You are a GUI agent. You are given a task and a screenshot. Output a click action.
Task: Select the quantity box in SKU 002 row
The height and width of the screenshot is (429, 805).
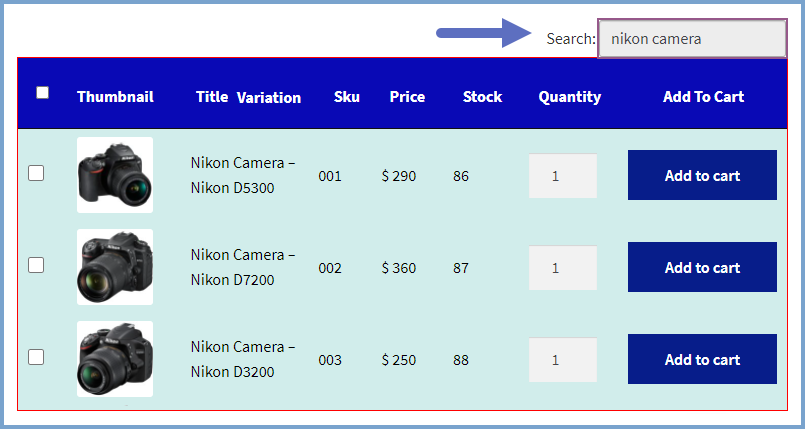click(563, 267)
